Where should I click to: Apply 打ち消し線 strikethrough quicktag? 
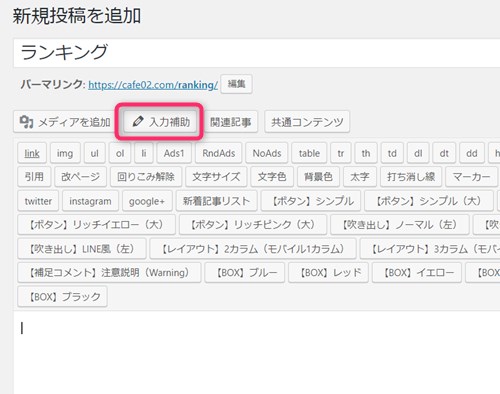(x=411, y=177)
